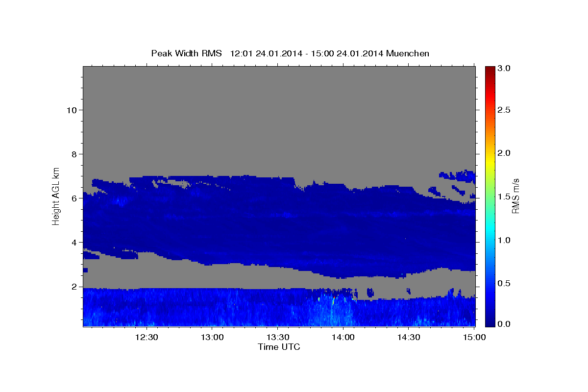Click the colorbar label '2.0'

pos(504,153)
